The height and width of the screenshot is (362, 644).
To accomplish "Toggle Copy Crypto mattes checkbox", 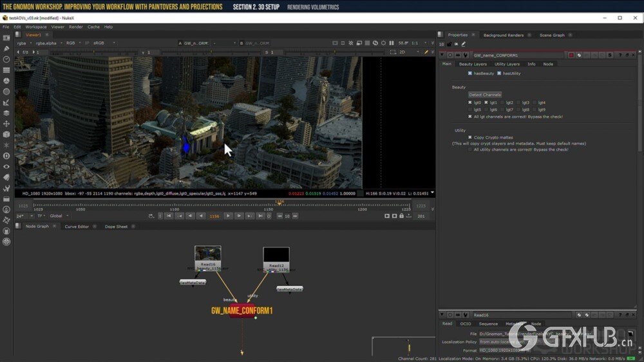I will [470, 138].
